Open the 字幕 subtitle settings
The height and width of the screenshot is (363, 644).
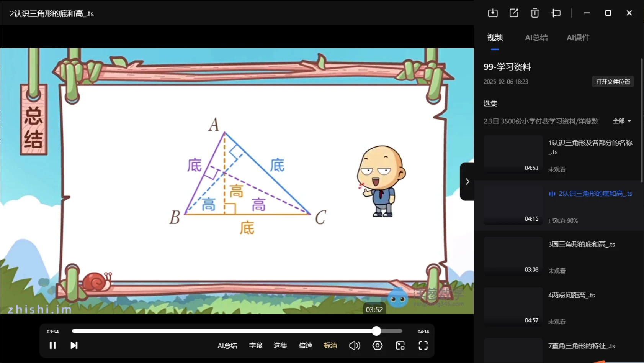[x=256, y=345]
